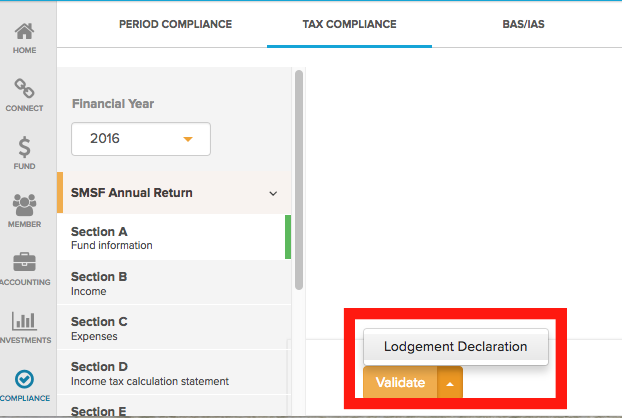Viewport: 622px width, 418px height.
Task: Select the Fund dollar icon
Action: [x=24, y=147]
